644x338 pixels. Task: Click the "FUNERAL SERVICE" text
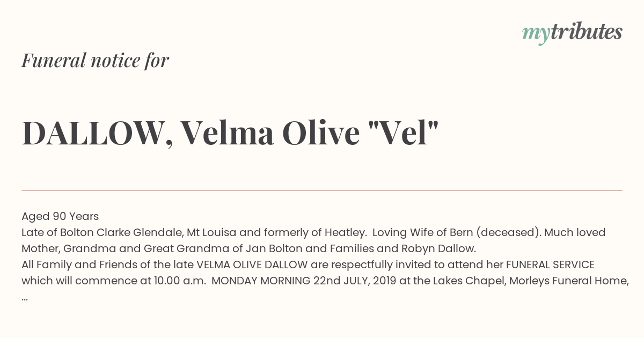click(550, 264)
